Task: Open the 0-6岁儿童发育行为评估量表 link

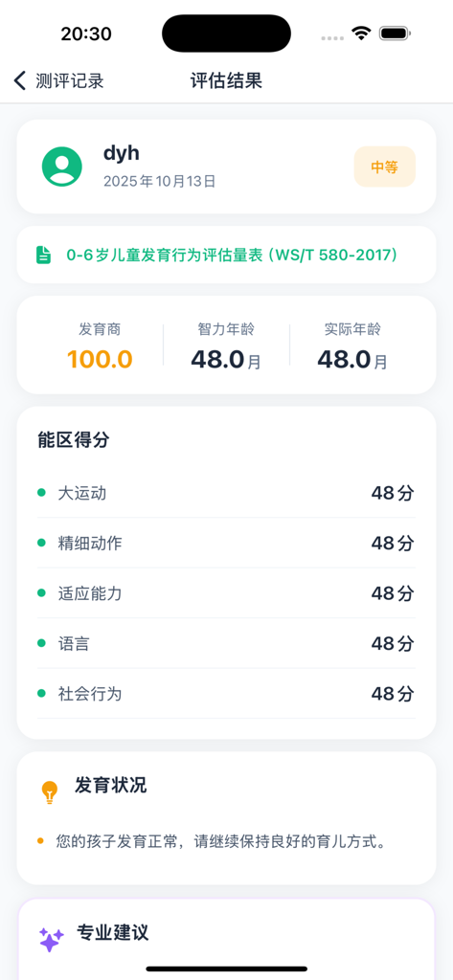Action: tap(232, 255)
